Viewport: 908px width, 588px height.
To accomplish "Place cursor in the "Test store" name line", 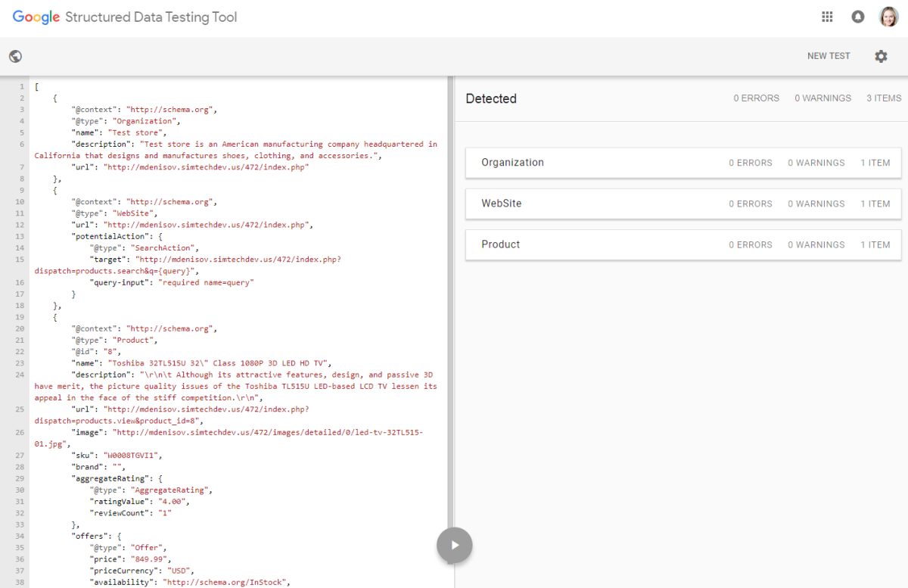I will pos(119,132).
